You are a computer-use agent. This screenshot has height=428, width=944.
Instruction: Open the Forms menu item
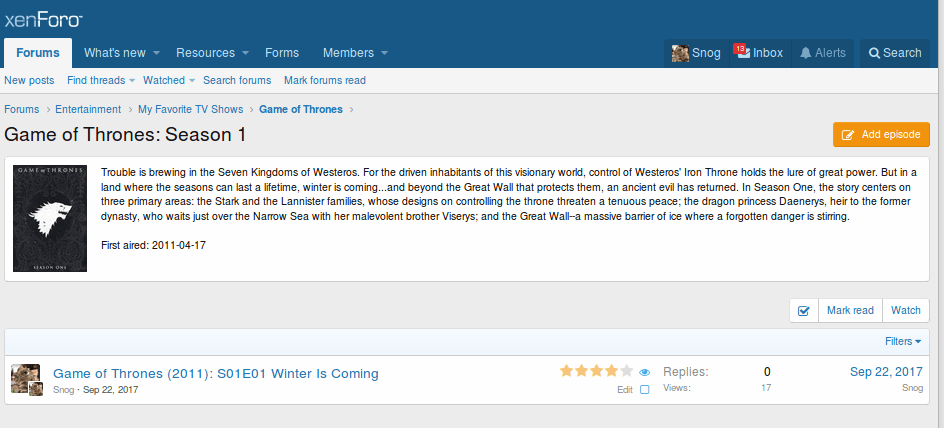(282, 53)
